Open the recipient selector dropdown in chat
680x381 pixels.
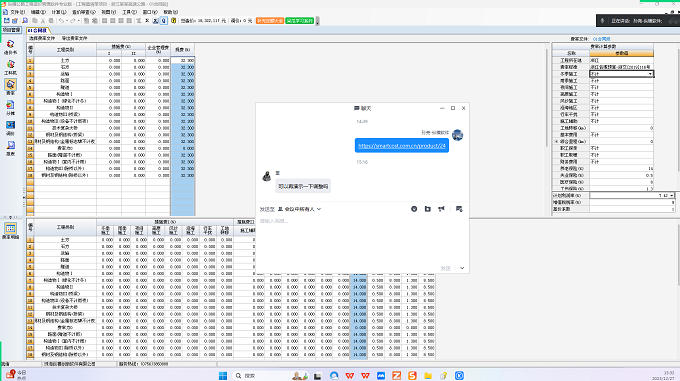[x=299, y=209]
